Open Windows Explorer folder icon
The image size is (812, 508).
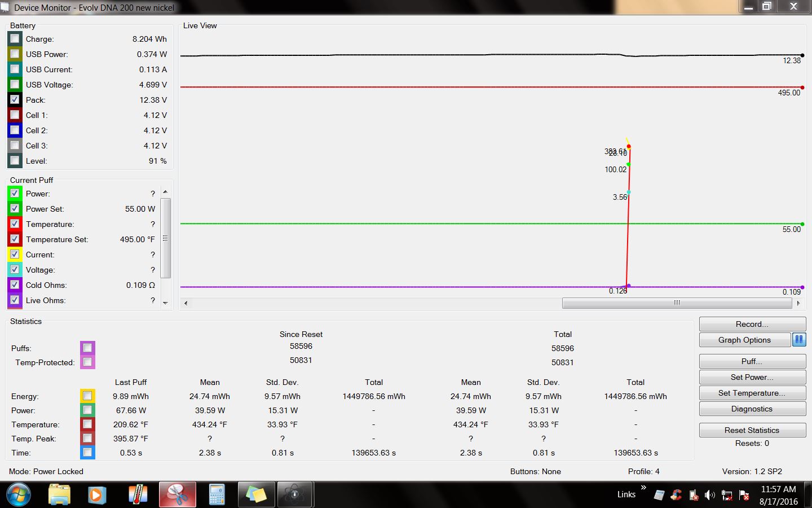(x=59, y=495)
